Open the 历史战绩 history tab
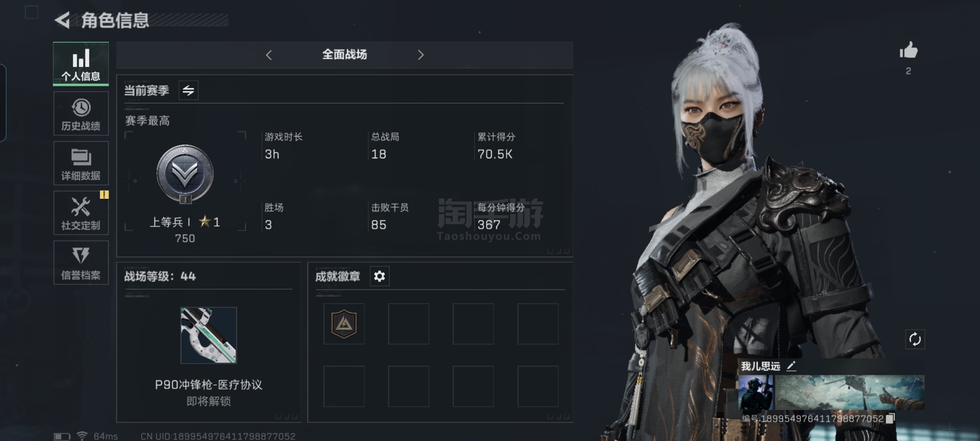This screenshot has width=980, height=441. point(81,114)
